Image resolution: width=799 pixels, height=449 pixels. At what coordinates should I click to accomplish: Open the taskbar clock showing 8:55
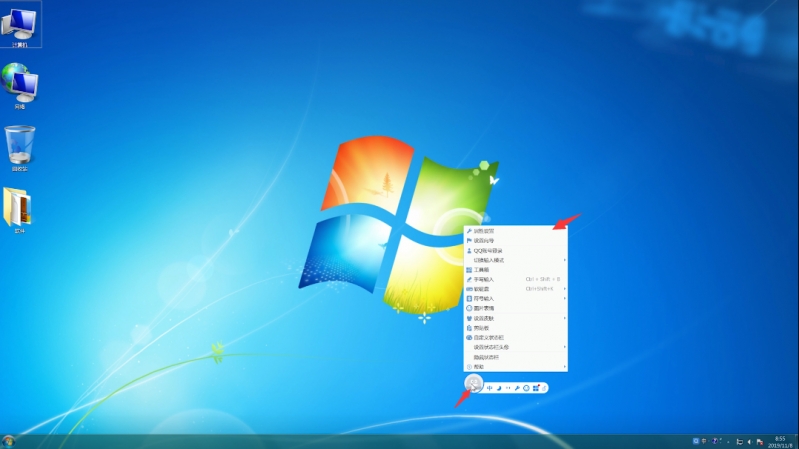click(780, 442)
